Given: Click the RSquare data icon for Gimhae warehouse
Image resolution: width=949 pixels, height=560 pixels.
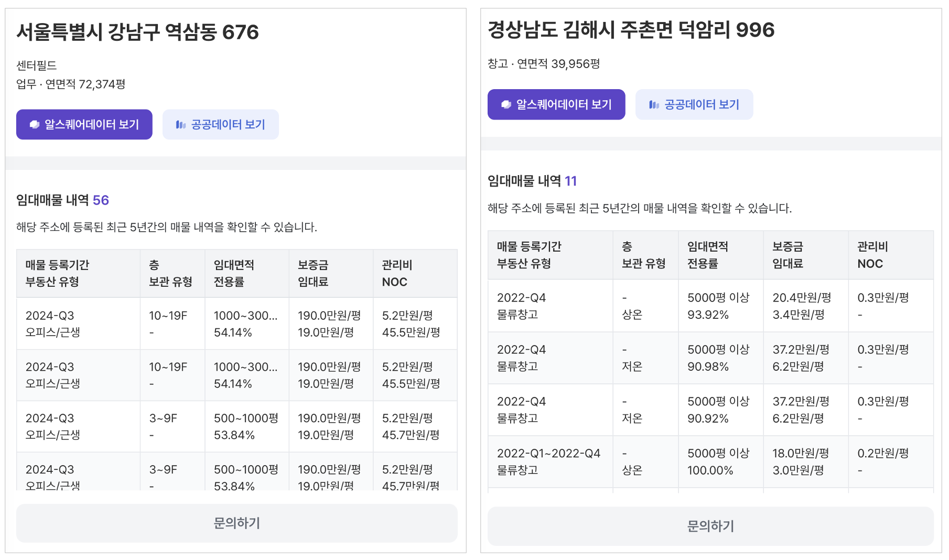Looking at the screenshot, I should point(506,105).
